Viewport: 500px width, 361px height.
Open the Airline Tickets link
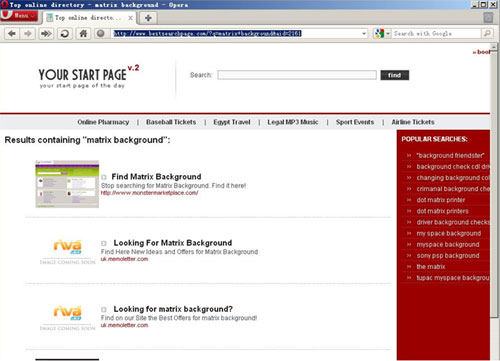413,122
